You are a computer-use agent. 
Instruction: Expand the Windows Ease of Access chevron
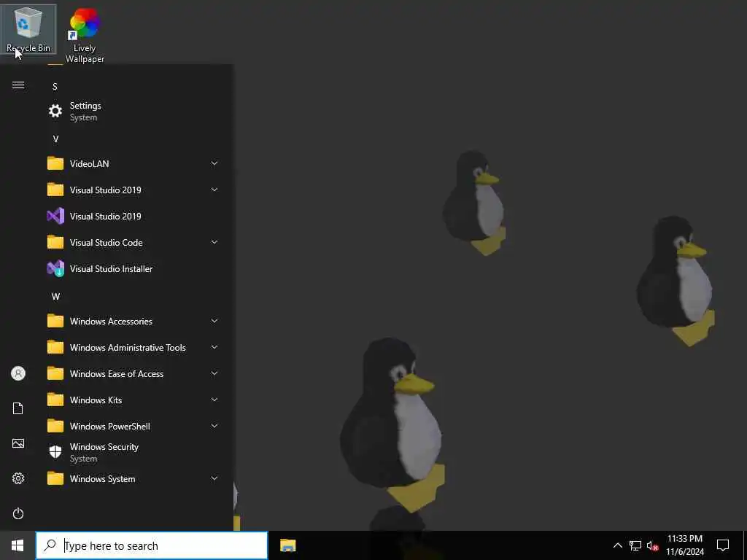[x=214, y=373]
